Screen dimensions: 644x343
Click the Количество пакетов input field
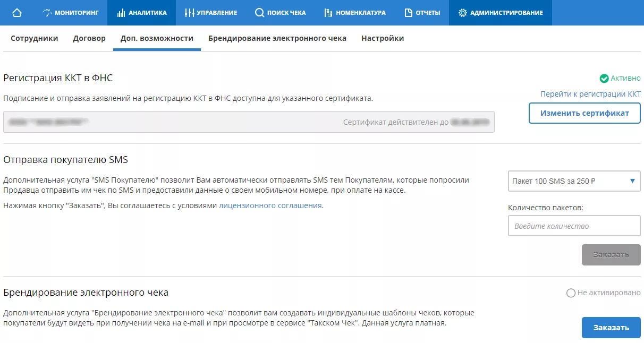tap(574, 226)
